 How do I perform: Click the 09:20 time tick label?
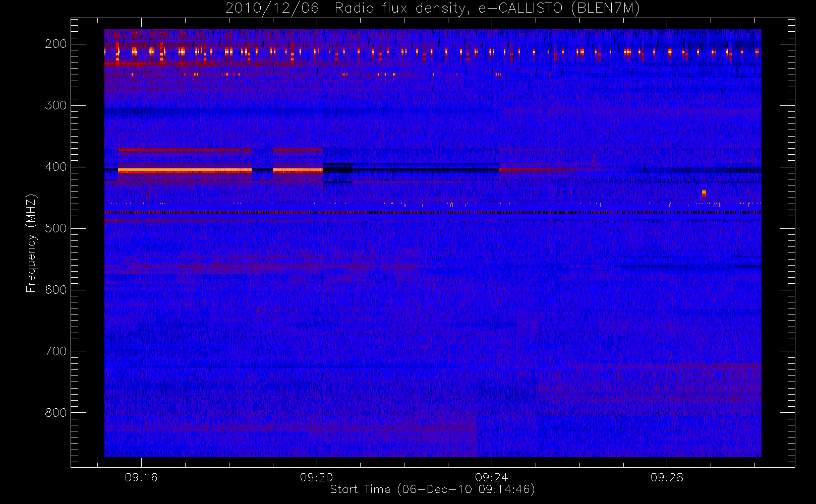click(317, 477)
